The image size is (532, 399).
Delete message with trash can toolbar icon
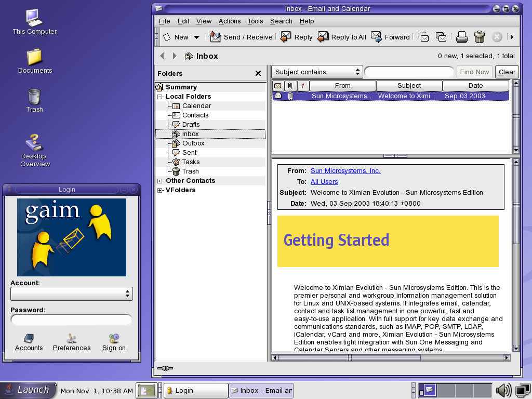pos(480,37)
